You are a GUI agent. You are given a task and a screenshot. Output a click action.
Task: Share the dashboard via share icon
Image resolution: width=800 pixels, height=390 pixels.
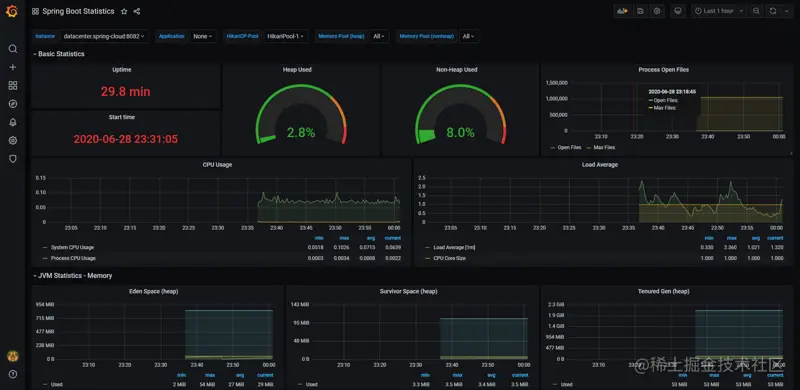[x=137, y=11]
